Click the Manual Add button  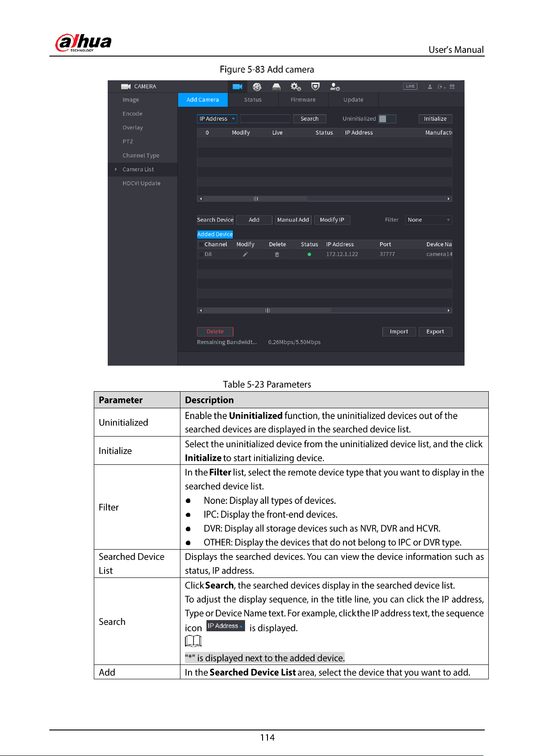coord(293,220)
